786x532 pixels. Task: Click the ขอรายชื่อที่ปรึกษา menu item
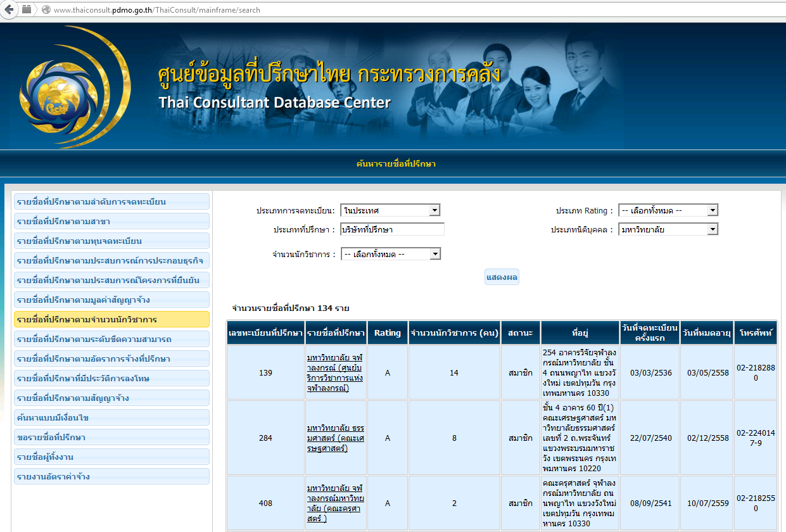[x=111, y=437]
